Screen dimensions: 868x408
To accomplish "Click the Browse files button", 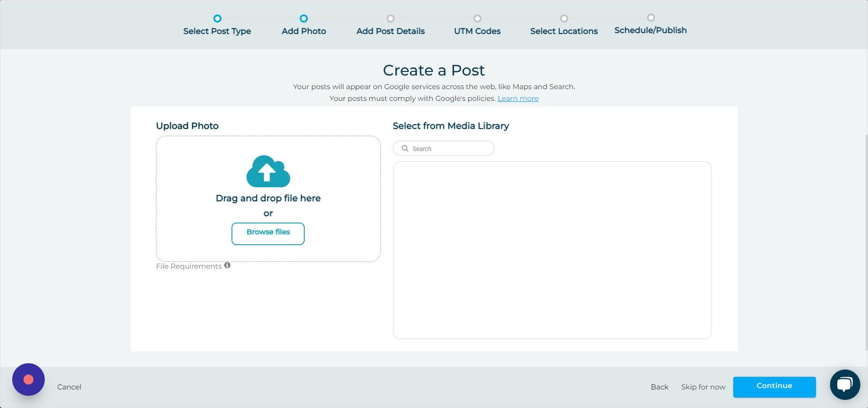I will tap(268, 233).
